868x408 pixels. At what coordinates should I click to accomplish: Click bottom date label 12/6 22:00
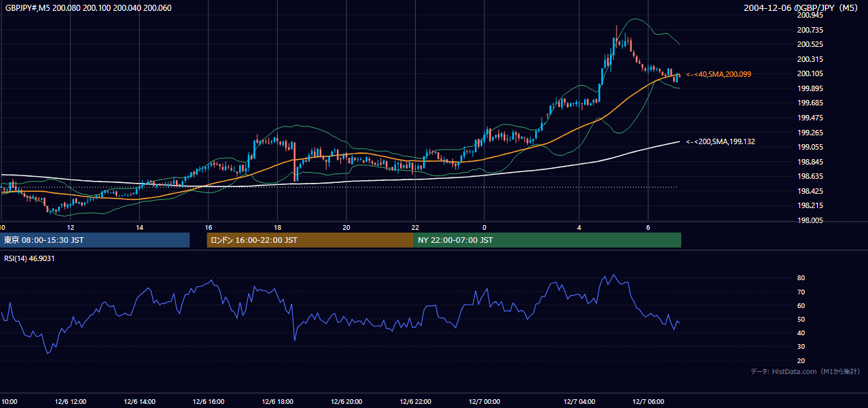pyautogui.click(x=416, y=402)
